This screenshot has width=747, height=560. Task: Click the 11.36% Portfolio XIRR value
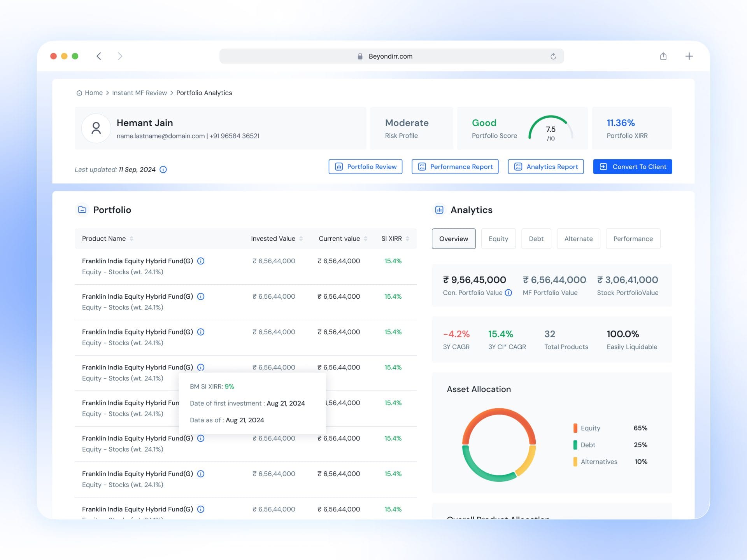(621, 123)
